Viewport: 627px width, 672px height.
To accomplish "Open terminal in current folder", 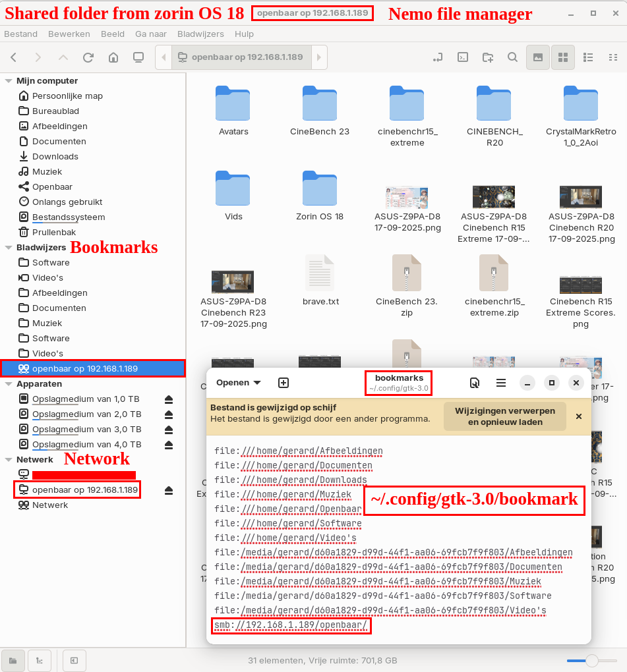I will tap(463, 57).
